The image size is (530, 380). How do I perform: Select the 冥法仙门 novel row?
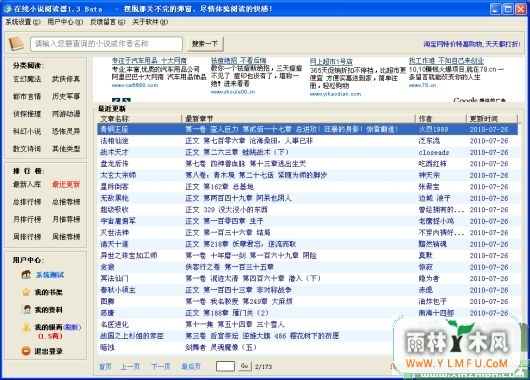(x=308, y=279)
